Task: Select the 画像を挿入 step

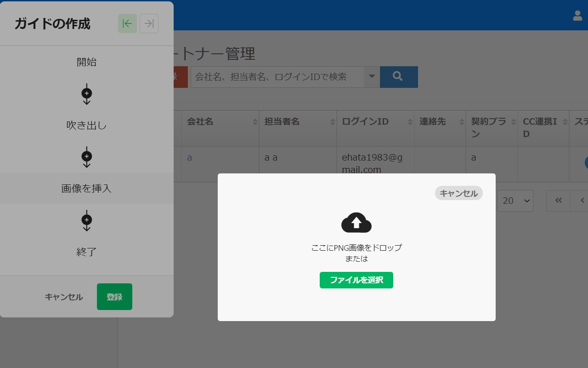Action: [x=87, y=188]
